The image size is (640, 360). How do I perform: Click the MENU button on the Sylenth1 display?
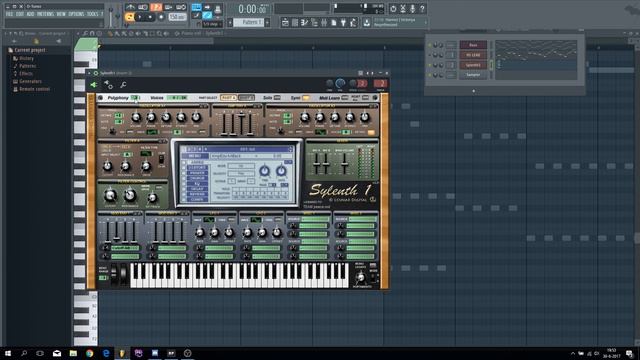coord(195,156)
